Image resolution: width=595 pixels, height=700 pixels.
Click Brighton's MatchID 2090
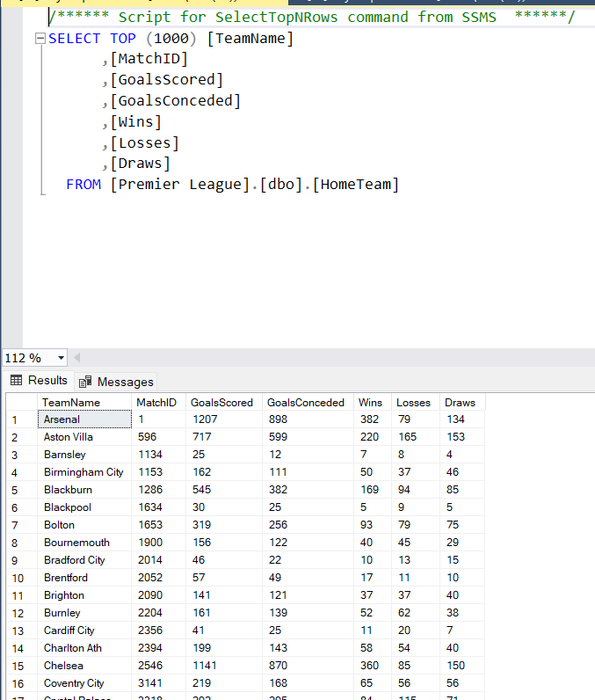click(158, 595)
